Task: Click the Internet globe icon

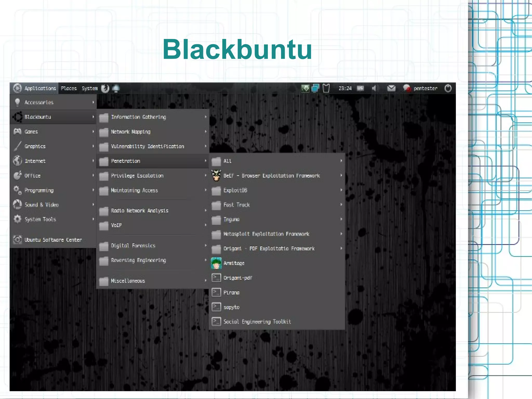Action: (17, 161)
